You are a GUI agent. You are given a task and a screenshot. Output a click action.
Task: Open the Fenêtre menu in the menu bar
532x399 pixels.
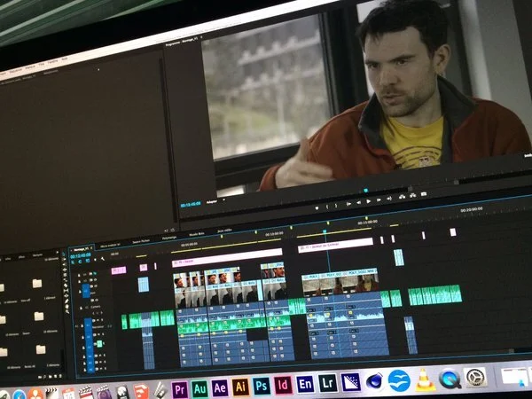click(52, 62)
